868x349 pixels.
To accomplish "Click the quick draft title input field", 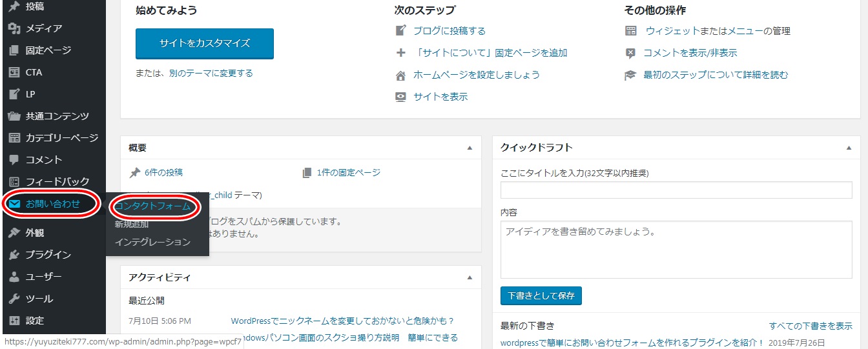I will [676, 190].
